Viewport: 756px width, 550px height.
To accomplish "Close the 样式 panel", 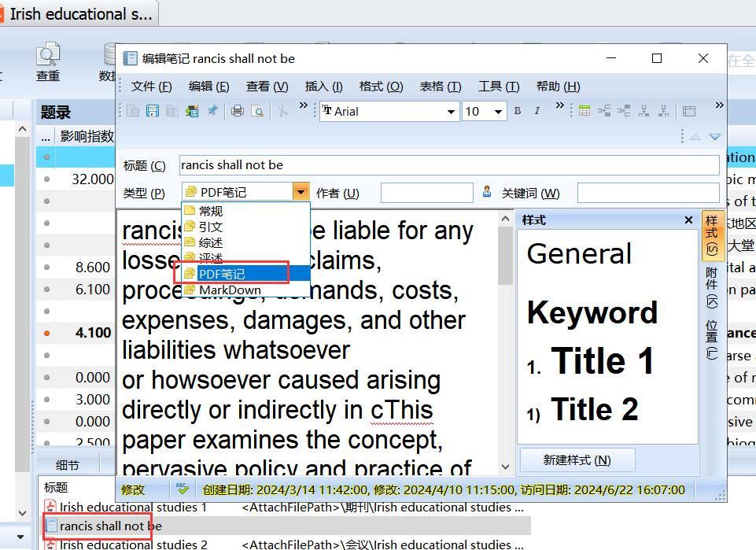I will click(688, 220).
